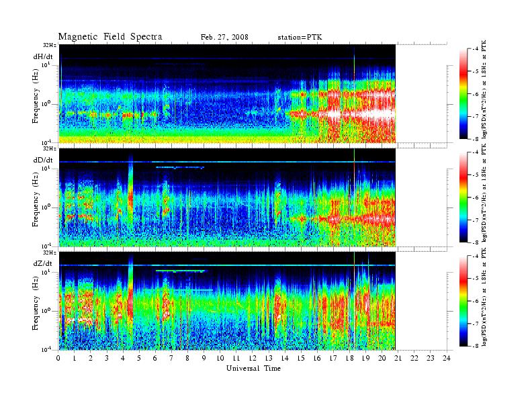Click the Frequency (Hz) label of dZ/dt panel
Screen dimensions: 532x411
tap(36, 303)
